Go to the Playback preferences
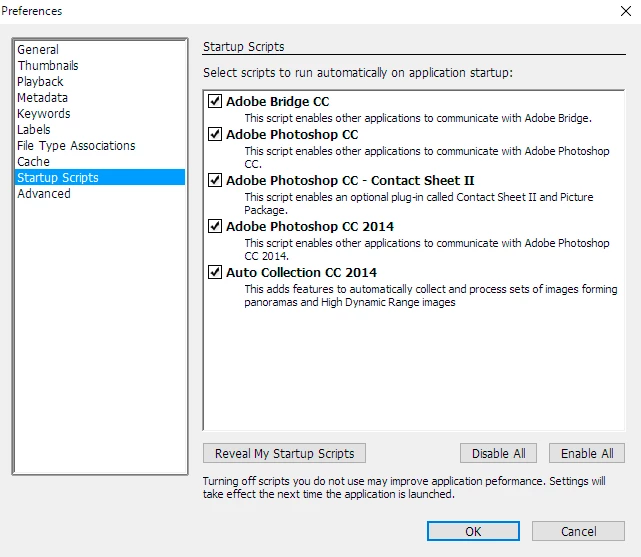 coord(100,81)
